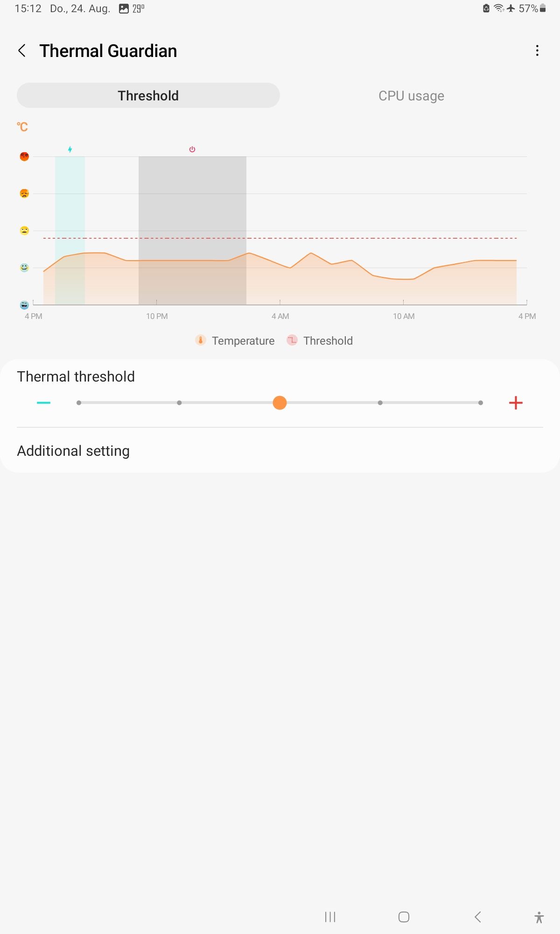Open the three-dot more options menu
This screenshot has width=560, height=934.
click(x=537, y=51)
